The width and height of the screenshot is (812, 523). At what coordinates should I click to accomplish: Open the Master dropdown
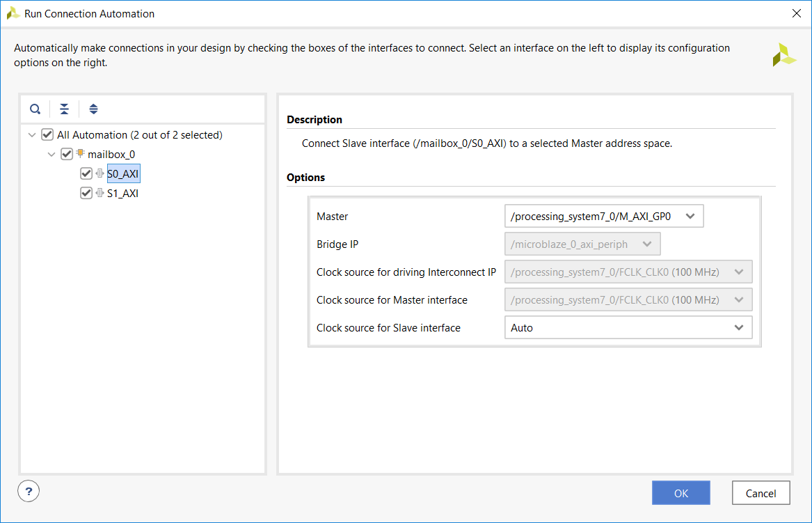[604, 216]
